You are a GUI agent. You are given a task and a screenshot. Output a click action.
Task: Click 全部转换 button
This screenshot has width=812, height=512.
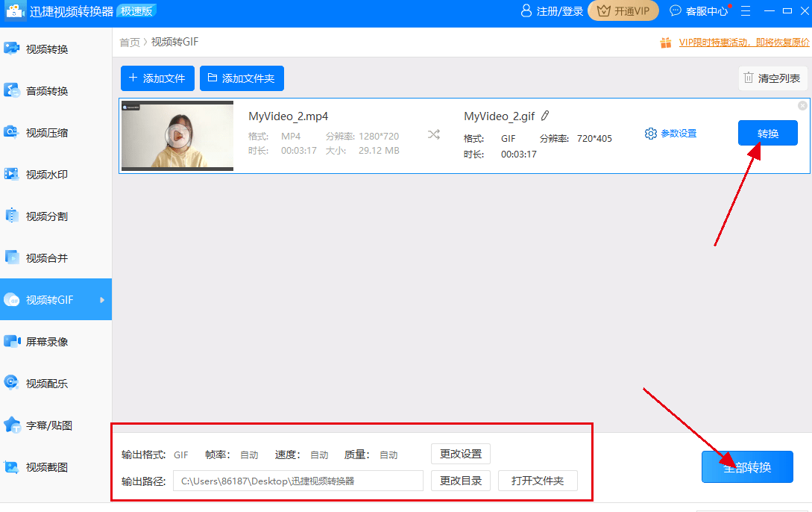coord(747,467)
